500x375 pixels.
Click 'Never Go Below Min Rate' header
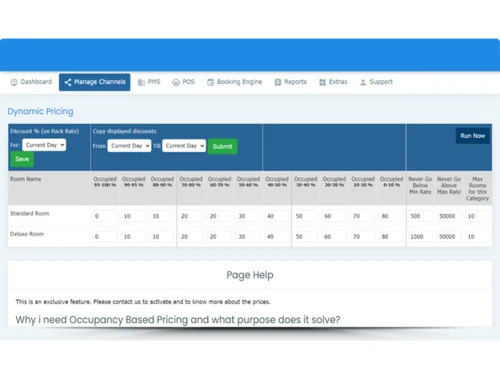(420, 186)
